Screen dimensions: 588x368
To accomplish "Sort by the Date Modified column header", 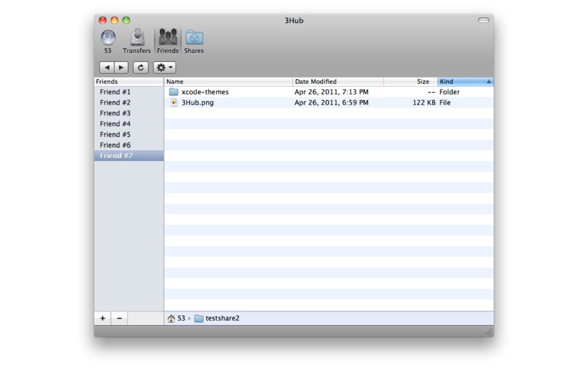I will click(x=338, y=82).
